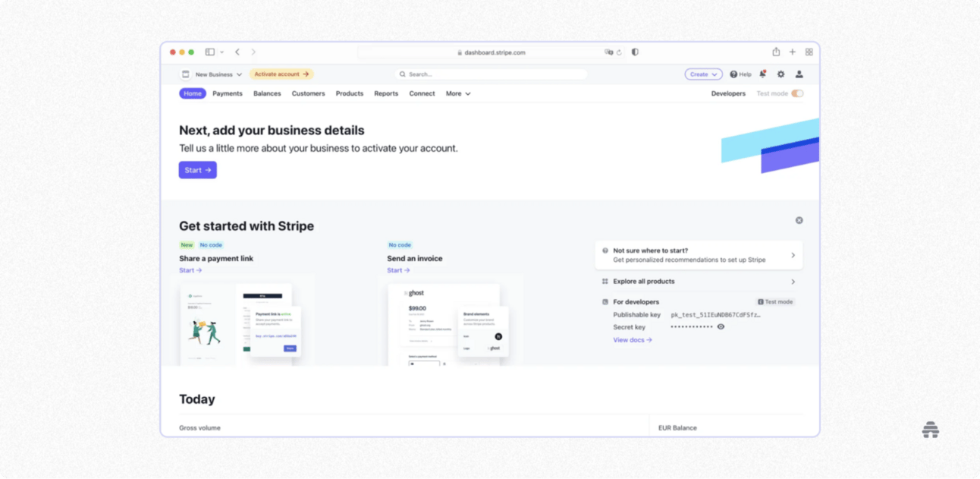Switch to the Payments tab
Viewport: 980px width, 479px height.
tap(228, 93)
